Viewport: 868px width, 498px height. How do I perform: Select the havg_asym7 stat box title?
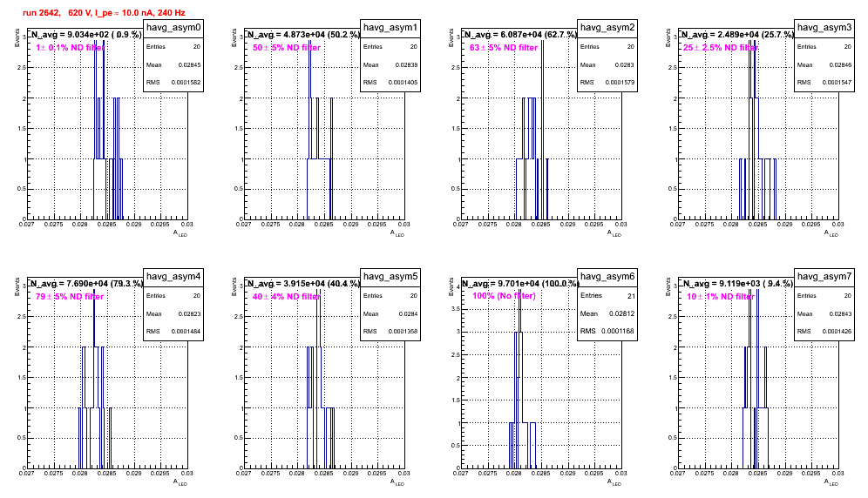coord(824,277)
